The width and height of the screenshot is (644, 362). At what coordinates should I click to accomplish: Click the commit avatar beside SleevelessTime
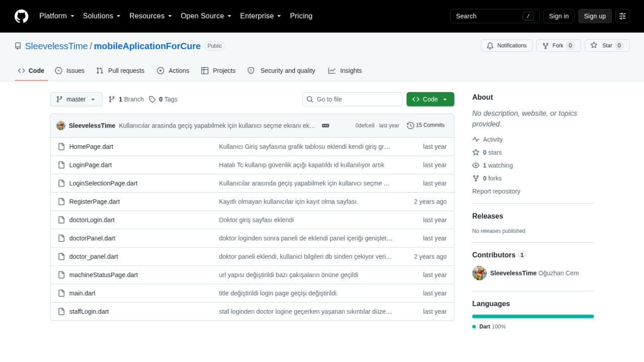coord(61,125)
